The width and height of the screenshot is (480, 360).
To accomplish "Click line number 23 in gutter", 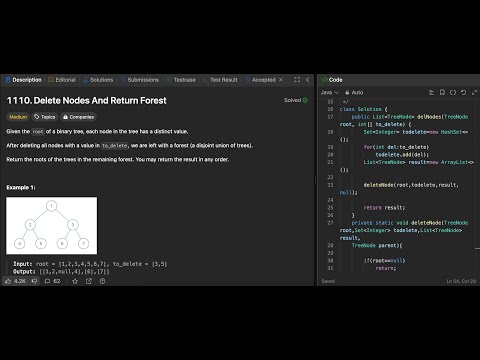I will tap(330, 185).
